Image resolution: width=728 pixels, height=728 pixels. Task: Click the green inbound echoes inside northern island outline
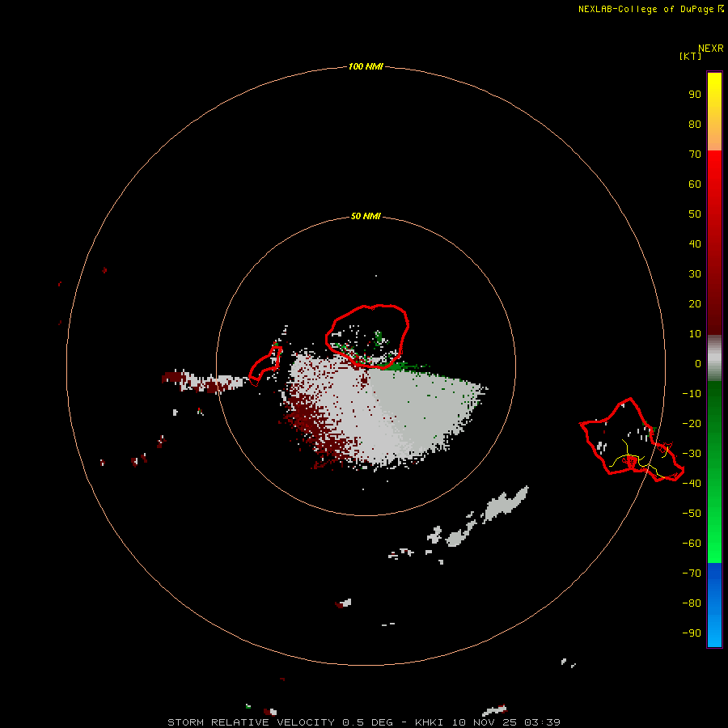click(379, 337)
